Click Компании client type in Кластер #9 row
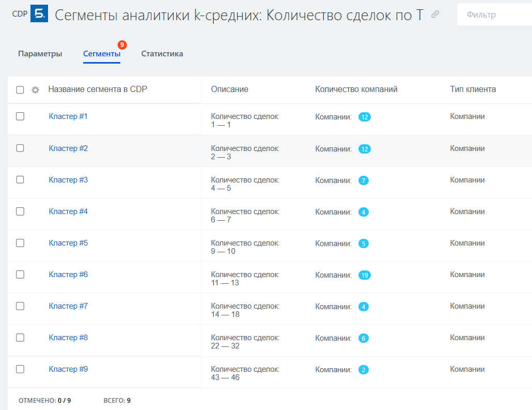The width and height of the screenshot is (532, 410). pos(467,369)
